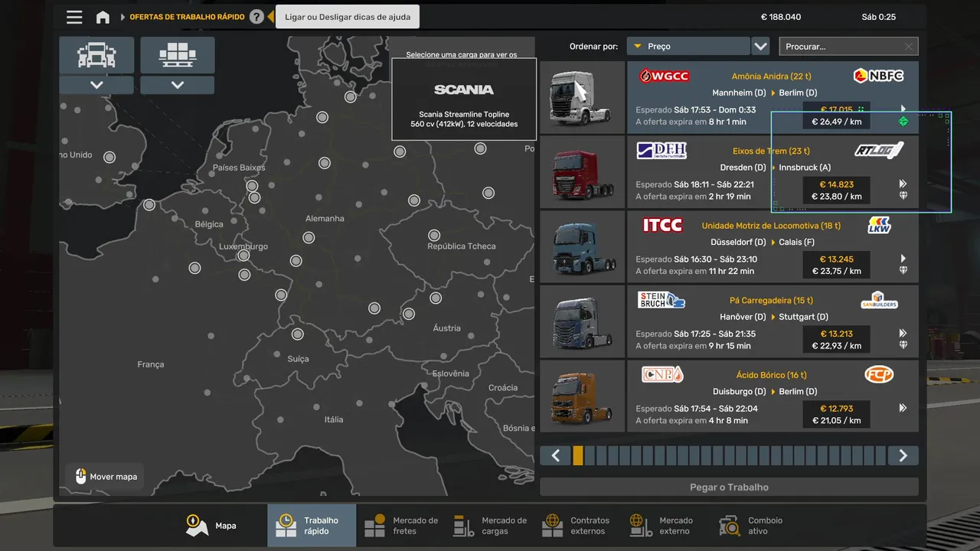Screen dimensions: 980x551
Task: Select the Eixos de Trem (23 t) job
Action: tap(773, 172)
